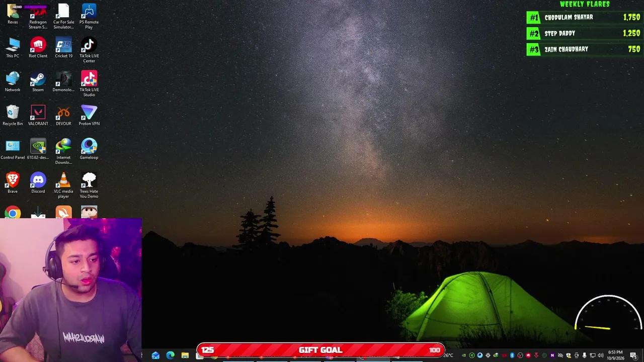Open the network status tray icon
Screen dimensions: 644x362
(593, 355)
